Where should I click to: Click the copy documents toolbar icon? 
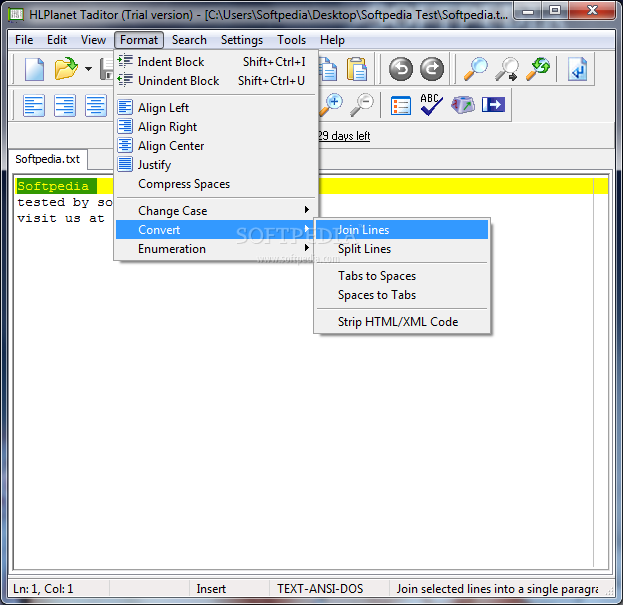click(328, 69)
